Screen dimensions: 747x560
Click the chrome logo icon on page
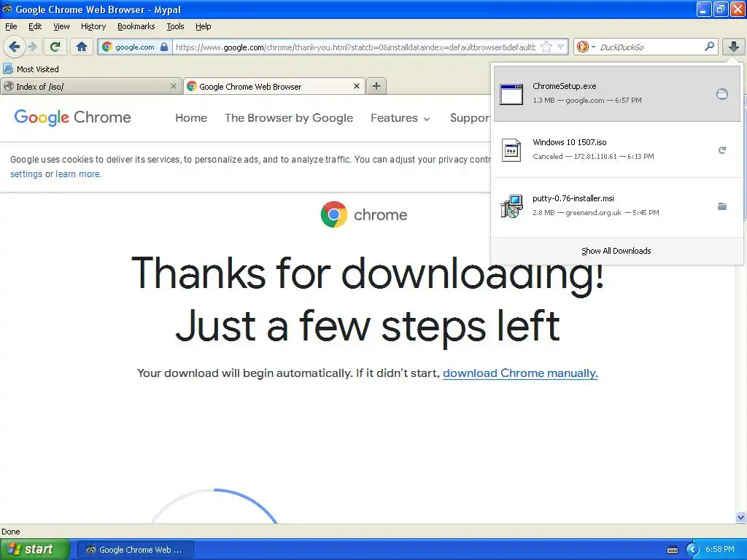click(334, 214)
